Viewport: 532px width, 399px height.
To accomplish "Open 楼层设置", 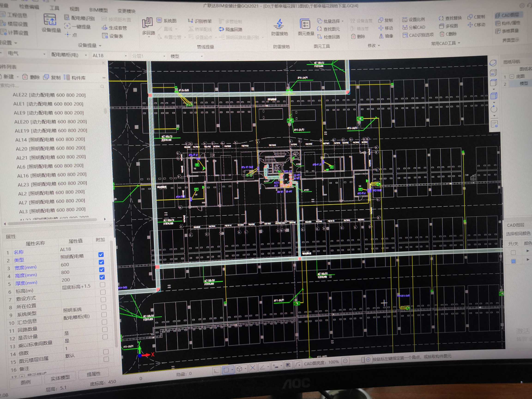I will (x=14, y=24).
